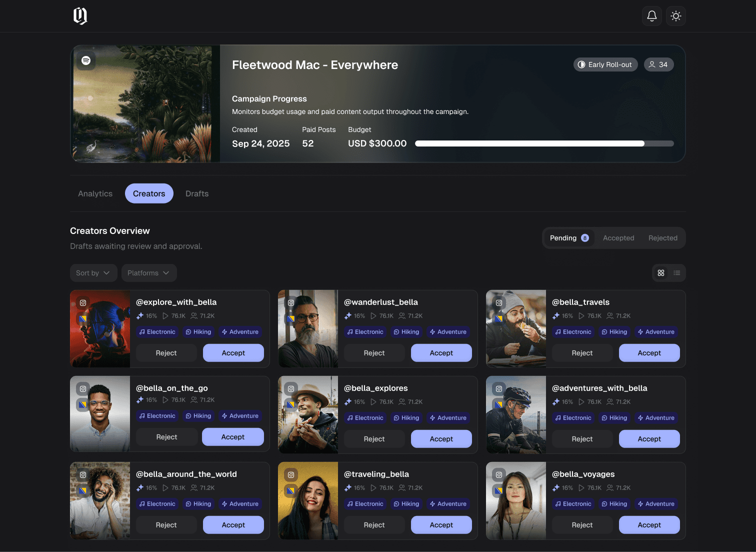756x552 pixels.
Task: Open the Drafts tab
Action: point(197,193)
